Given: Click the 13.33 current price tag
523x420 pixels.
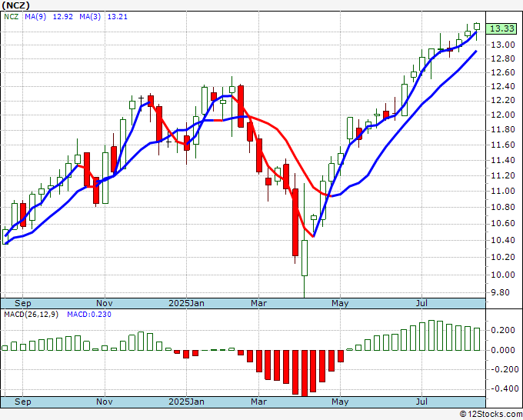Looking at the screenshot, I should click(x=502, y=28).
